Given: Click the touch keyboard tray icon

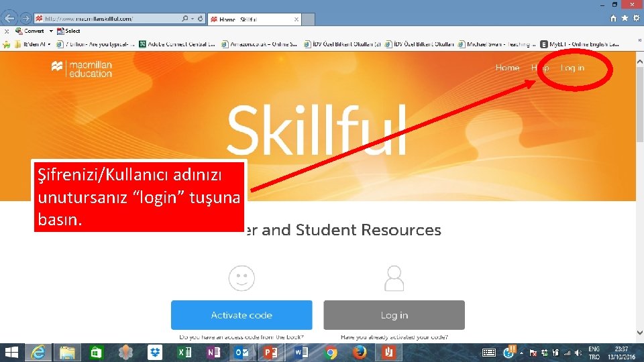Looking at the screenshot, I should coord(489,353).
